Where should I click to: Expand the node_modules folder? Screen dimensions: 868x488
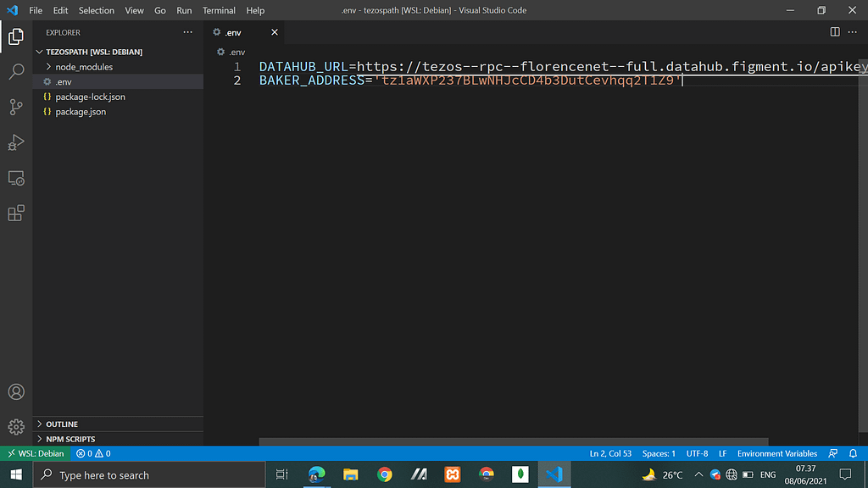(118, 66)
